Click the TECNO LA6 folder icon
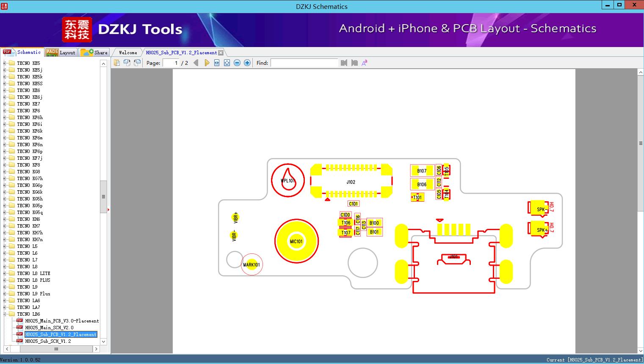Screen dimensions: 644x364 [12, 300]
